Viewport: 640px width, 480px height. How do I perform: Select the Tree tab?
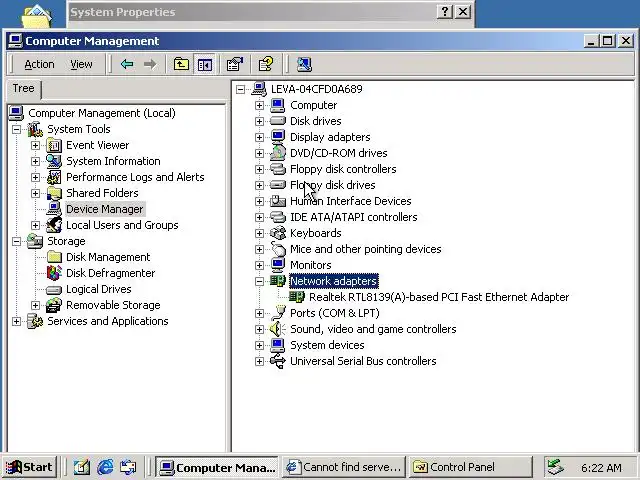pos(24,88)
